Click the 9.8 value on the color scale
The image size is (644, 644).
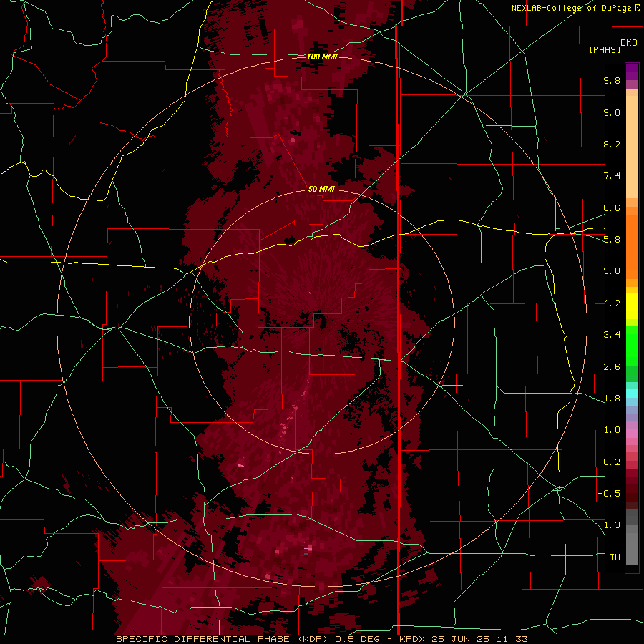[612, 80]
